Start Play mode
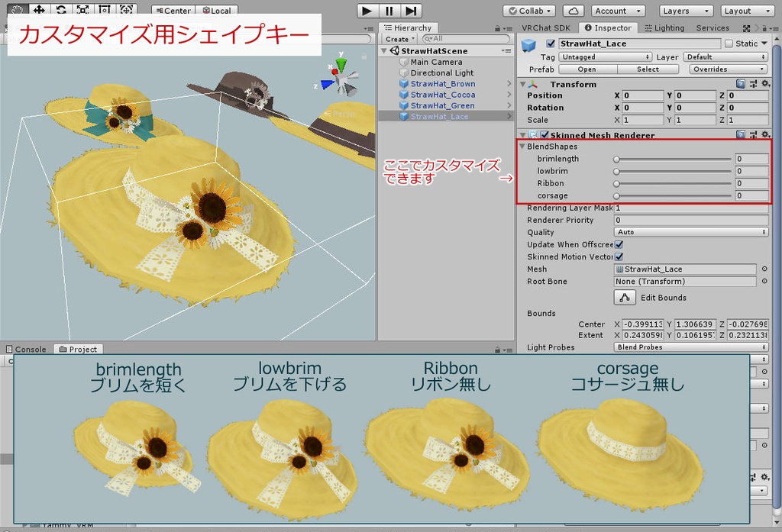This screenshot has width=782, height=532. tap(367, 11)
